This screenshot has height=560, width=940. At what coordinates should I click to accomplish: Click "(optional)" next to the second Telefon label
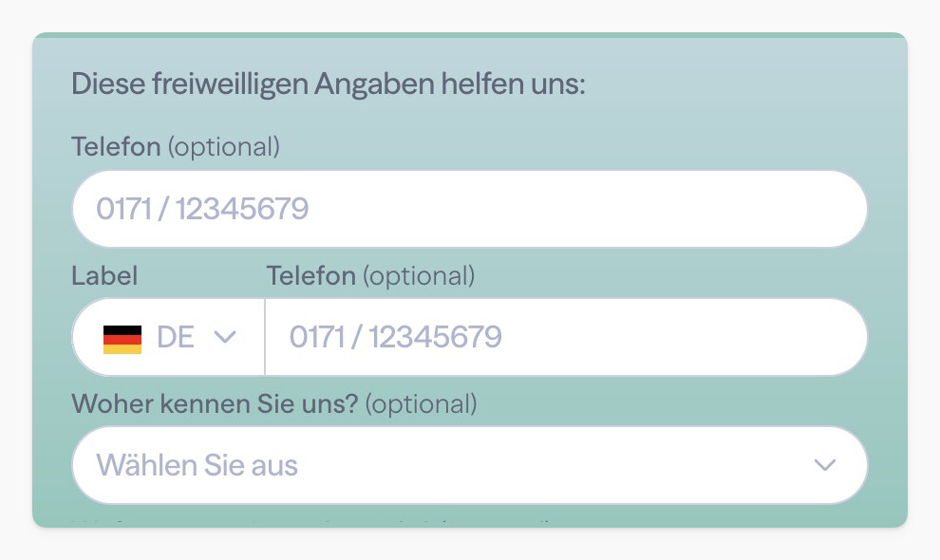[419, 276]
